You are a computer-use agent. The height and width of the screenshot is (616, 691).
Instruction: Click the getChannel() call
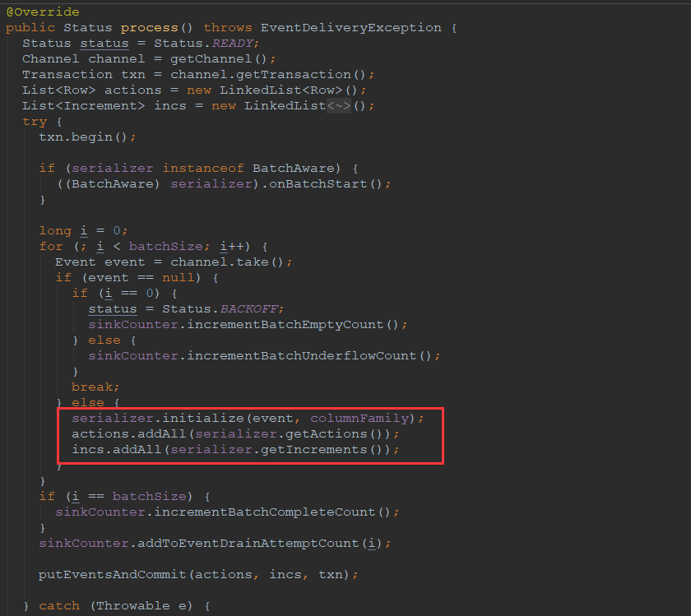point(219,59)
